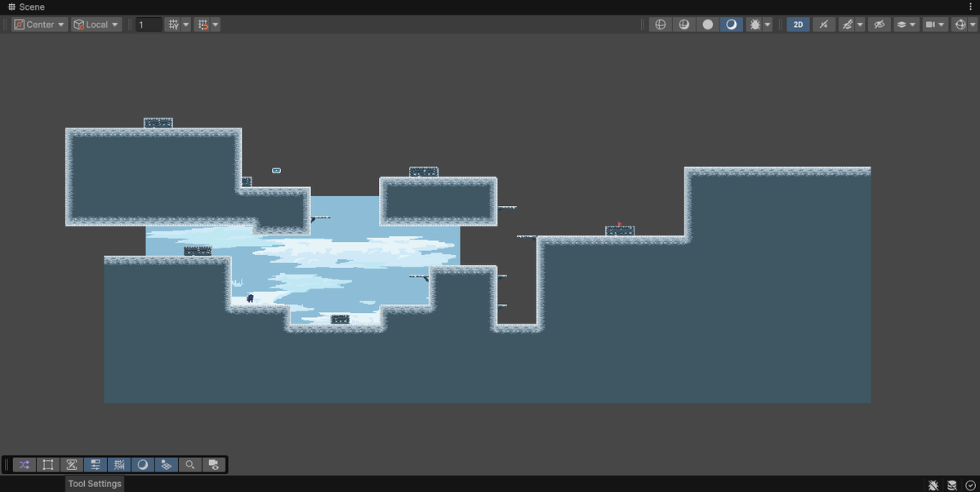Toggle grid-and-snap overlay icon in bottom bar
980x492 pixels.
tap(119, 464)
